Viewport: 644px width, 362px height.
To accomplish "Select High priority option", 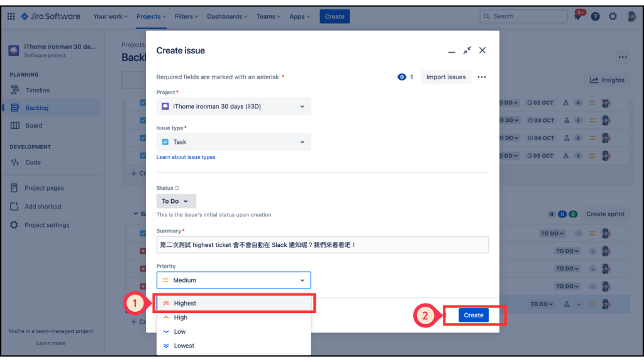I will tap(234, 317).
